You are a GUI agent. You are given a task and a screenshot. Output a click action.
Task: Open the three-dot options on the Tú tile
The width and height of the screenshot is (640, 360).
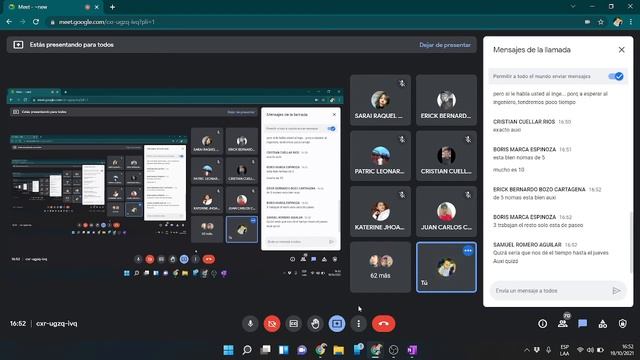[468, 251]
